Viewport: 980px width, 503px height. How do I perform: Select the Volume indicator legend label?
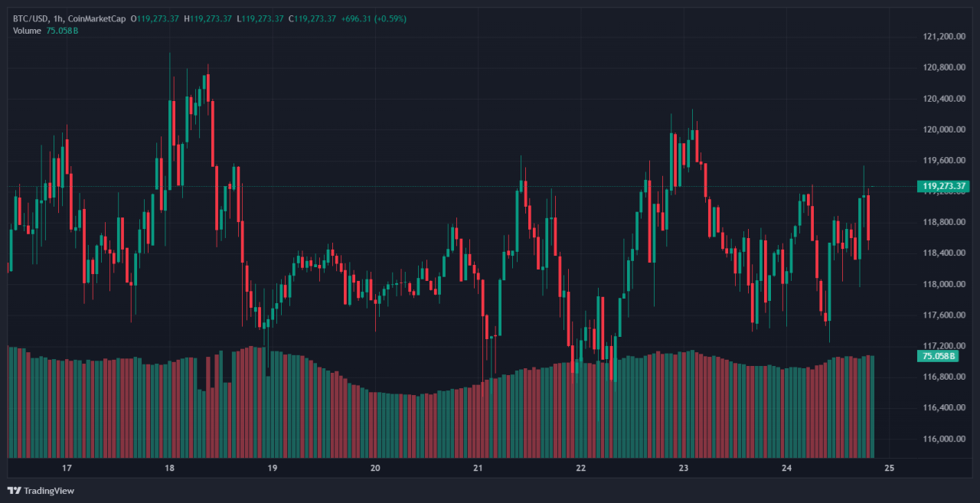click(x=28, y=31)
